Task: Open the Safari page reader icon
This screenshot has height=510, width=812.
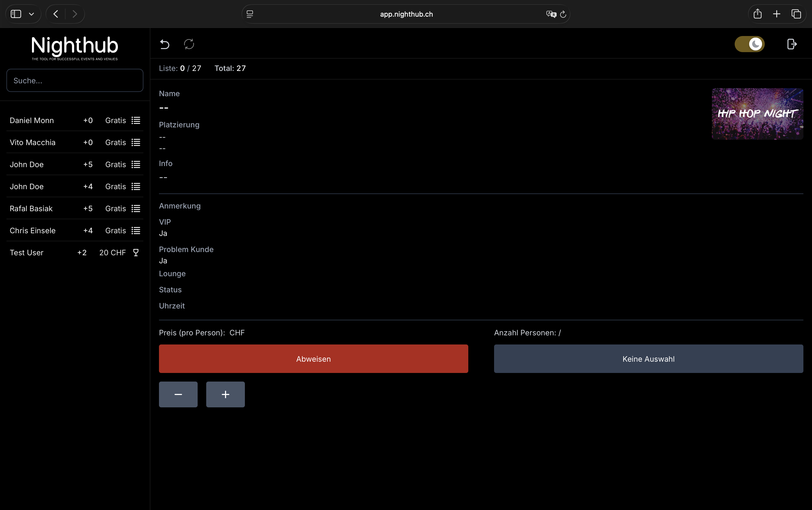Action: pos(250,14)
